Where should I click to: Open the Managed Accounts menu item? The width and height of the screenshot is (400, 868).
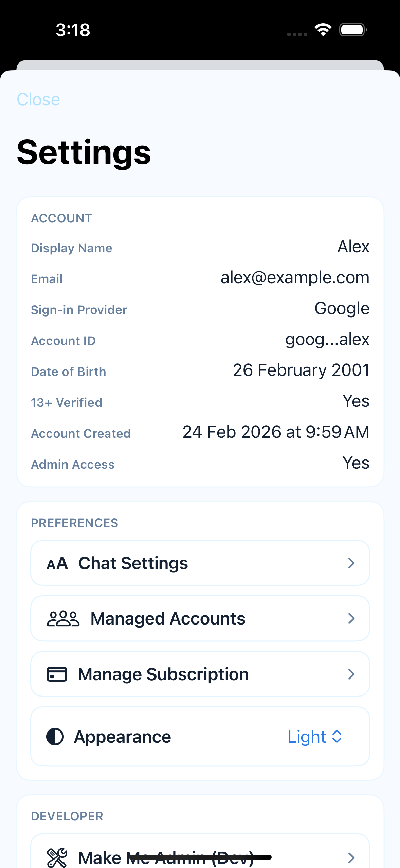click(x=168, y=619)
